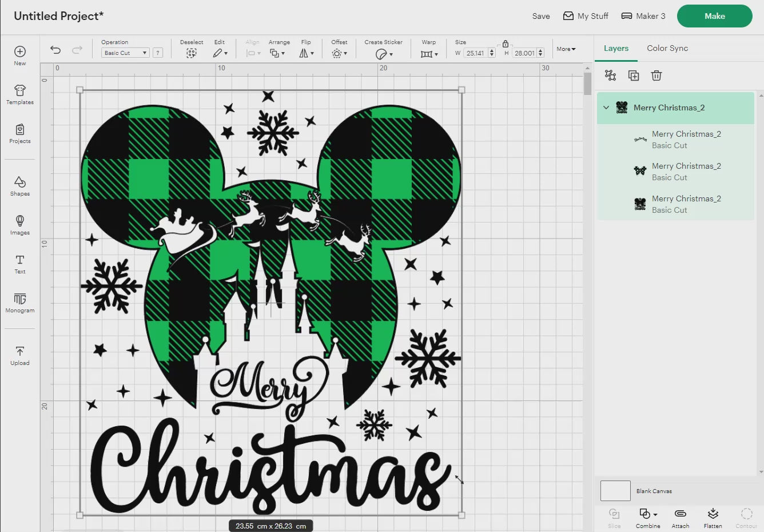Viewport: 764px width, 532px height.
Task: Select the third Merry Christmas_2 sublayer
Action: (x=675, y=204)
